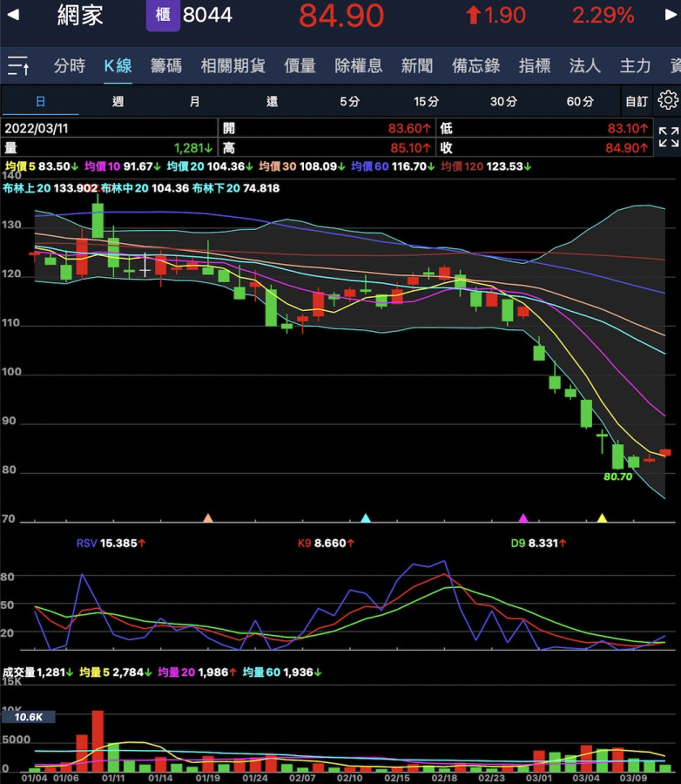Image resolution: width=681 pixels, height=784 pixels.
Task: Click the 10.6K volume level label
Action: coord(28,717)
